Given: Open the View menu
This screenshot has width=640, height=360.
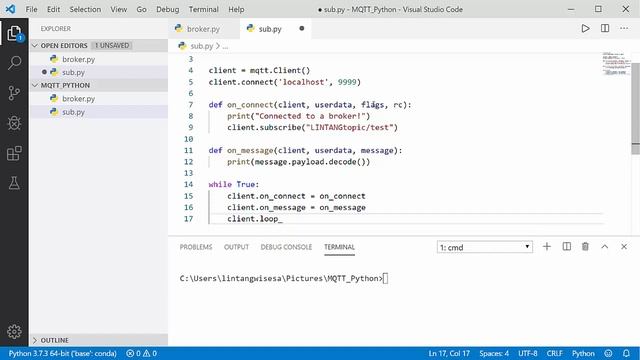Looking at the screenshot, I should tap(118, 9).
